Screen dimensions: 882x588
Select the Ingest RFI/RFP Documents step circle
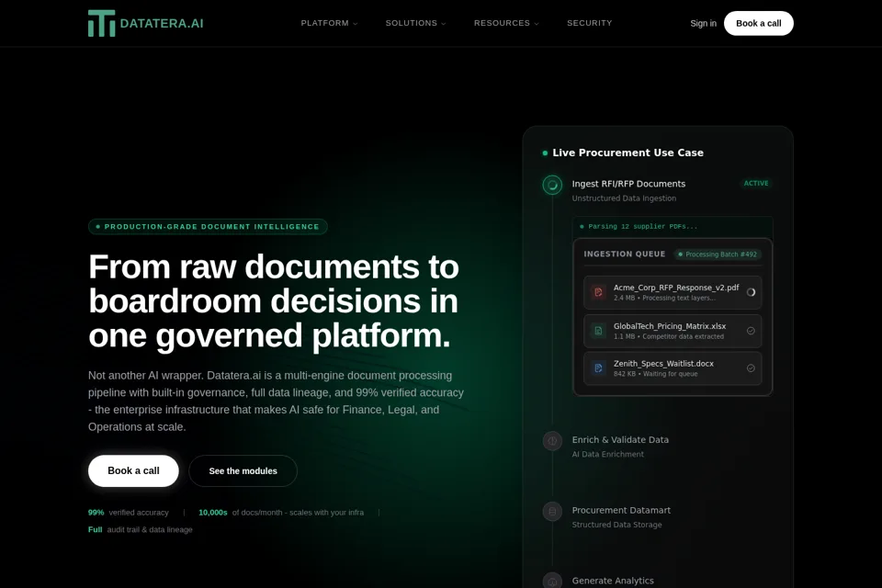point(552,185)
